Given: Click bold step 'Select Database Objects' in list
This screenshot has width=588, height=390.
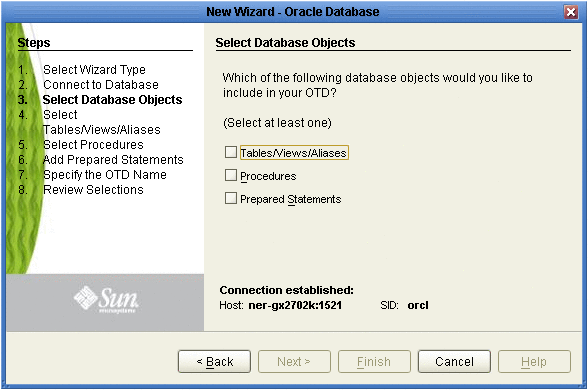Looking at the screenshot, I should click(112, 100).
